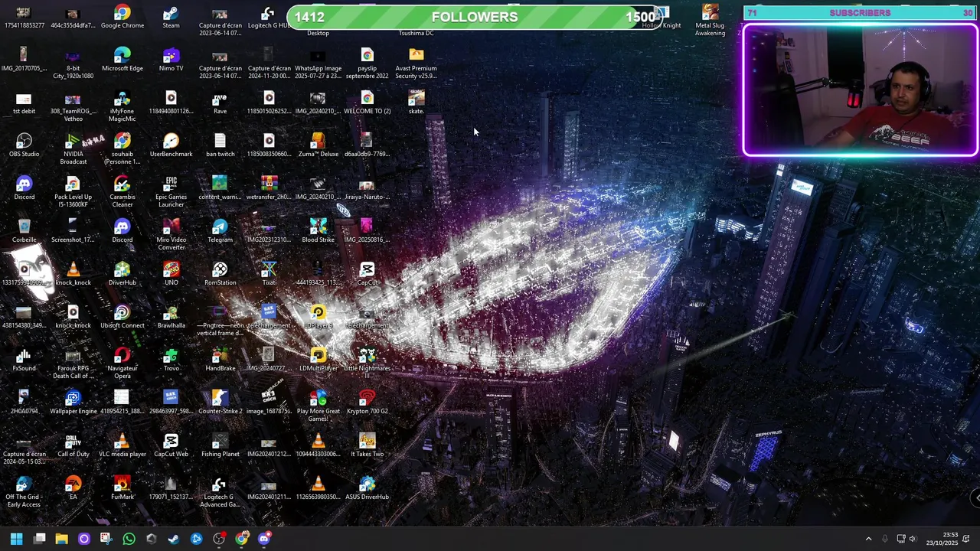
Task: Open CapCut Web desktop shortcut
Action: 171,446
